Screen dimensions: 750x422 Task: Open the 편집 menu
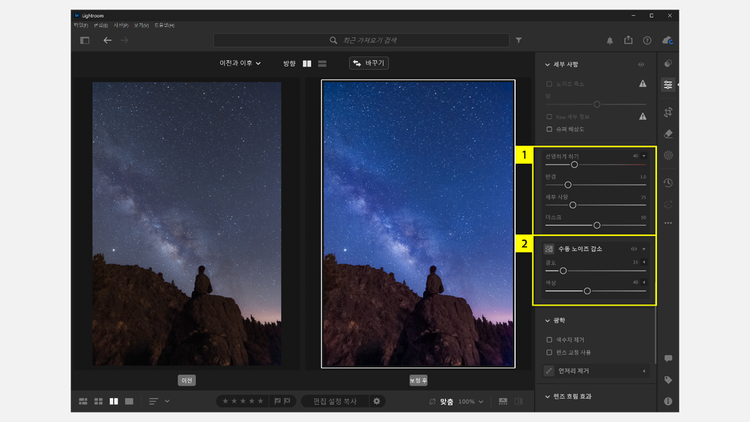101,25
